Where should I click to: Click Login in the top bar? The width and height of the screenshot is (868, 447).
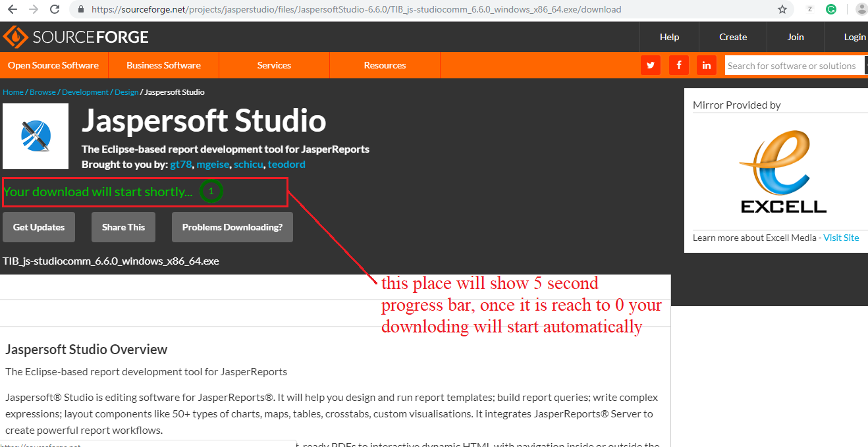pos(854,37)
